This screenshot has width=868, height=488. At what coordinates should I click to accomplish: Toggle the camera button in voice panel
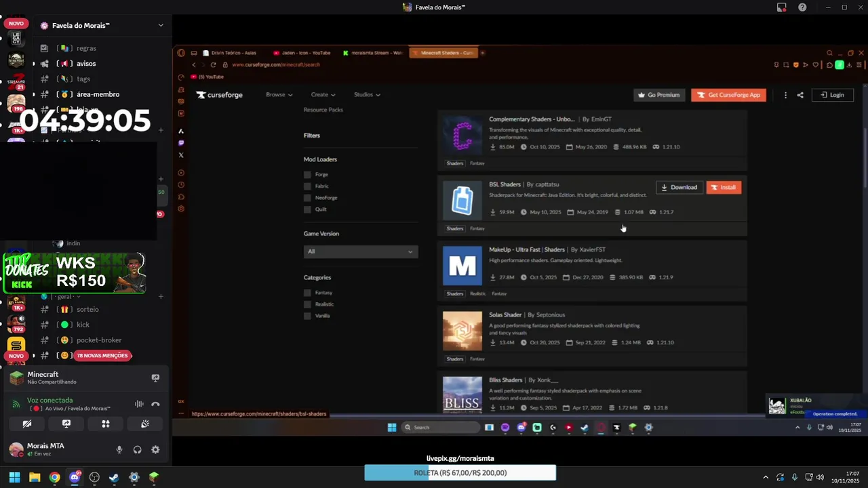click(27, 424)
